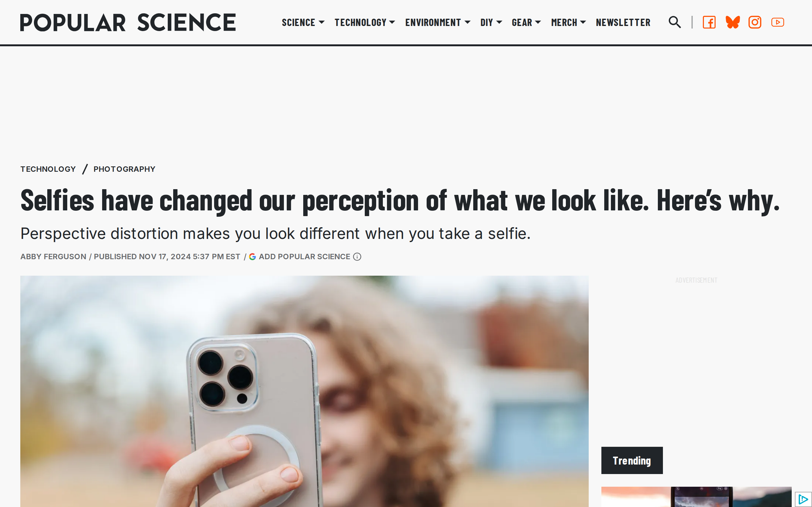Click the Photography breadcrumb link
Image resolution: width=812 pixels, height=507 pixels.
pos(124,169)
